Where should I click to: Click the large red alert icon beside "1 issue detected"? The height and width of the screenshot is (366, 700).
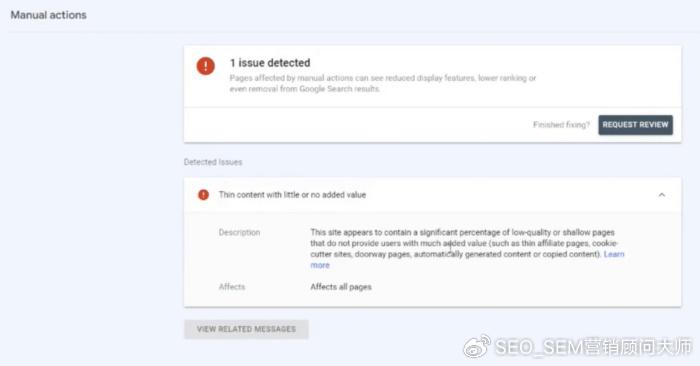[205, 66]
